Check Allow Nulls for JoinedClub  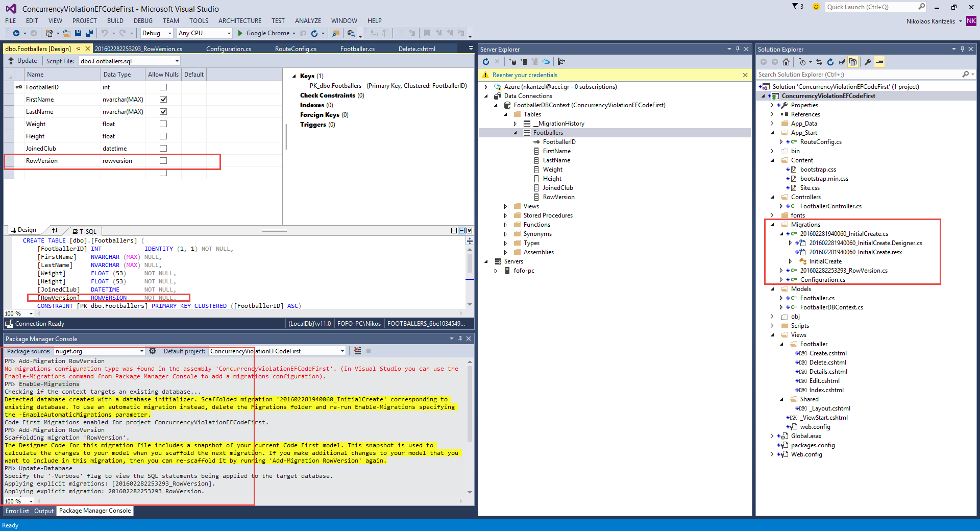163,149
